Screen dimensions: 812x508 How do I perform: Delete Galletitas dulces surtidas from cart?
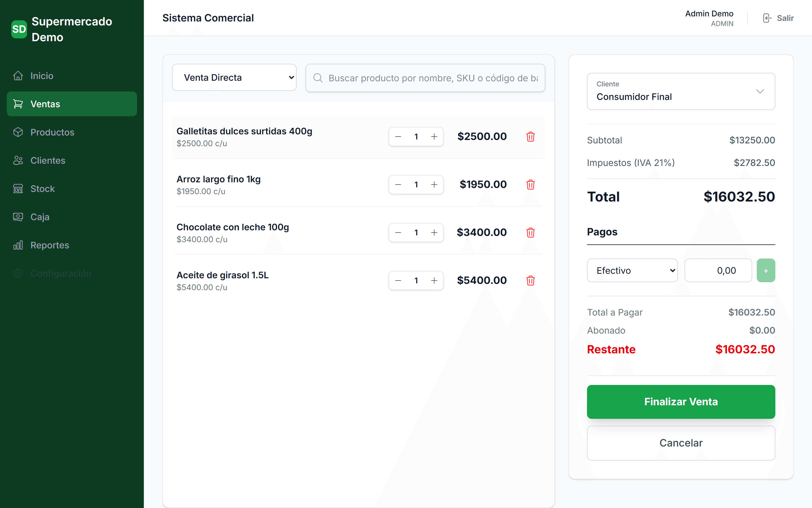531,137
